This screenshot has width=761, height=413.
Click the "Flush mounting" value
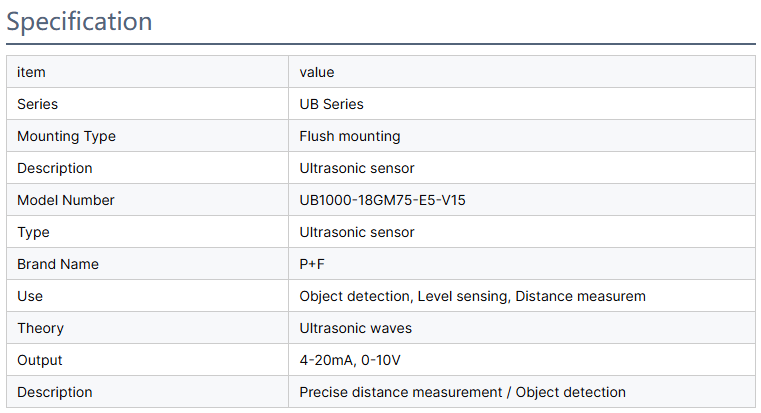(350, 136)
